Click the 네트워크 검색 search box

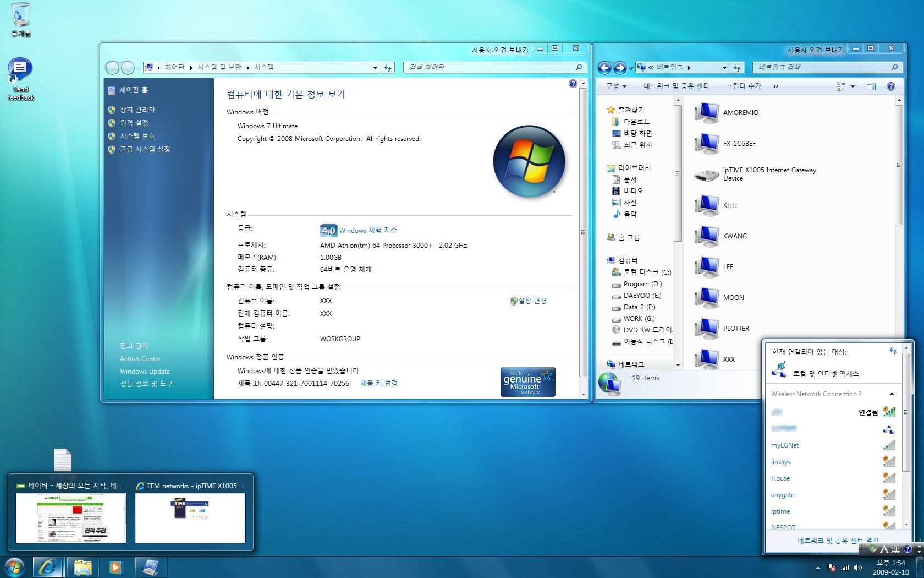click(x=827, y=68)
